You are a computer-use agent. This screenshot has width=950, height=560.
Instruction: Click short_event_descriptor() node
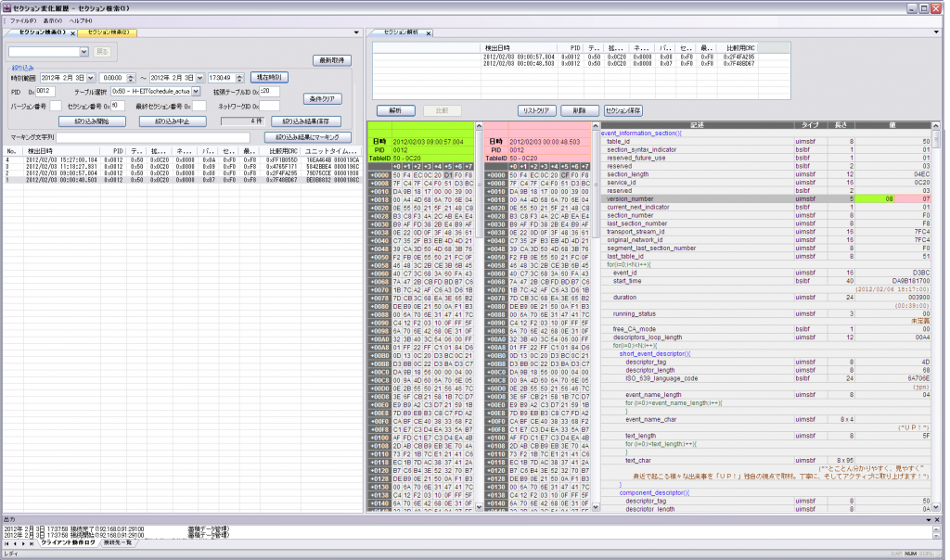tap(654, 353)
